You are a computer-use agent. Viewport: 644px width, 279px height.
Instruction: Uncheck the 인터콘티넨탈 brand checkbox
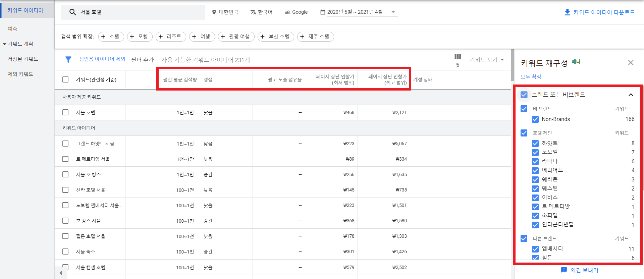tap(535, 225)
